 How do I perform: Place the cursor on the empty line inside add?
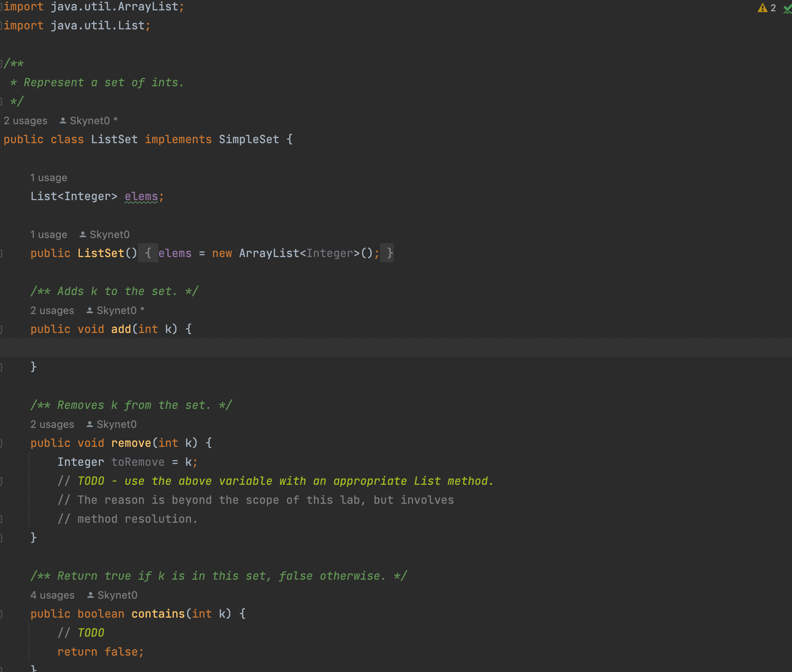[259, 348]
